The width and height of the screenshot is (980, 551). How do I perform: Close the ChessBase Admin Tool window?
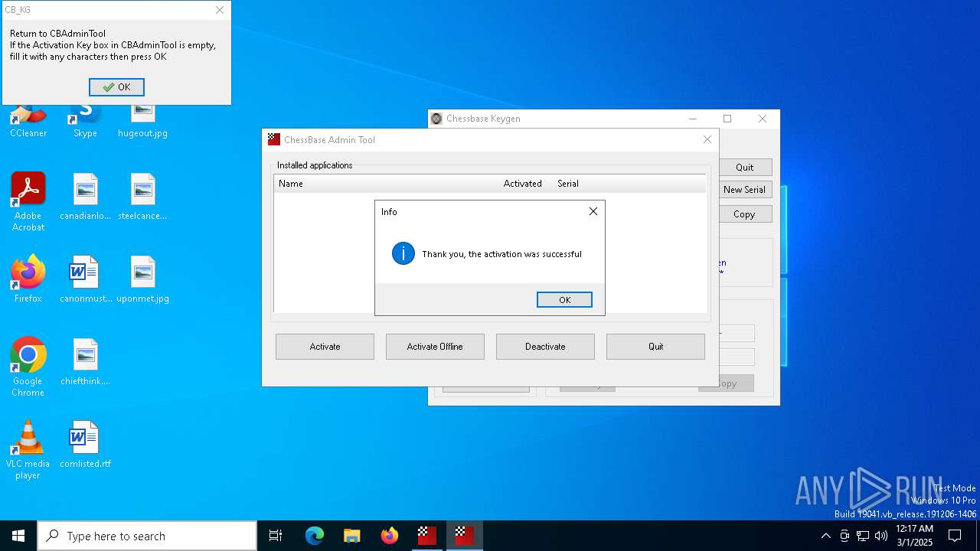(x=707, y=139)
